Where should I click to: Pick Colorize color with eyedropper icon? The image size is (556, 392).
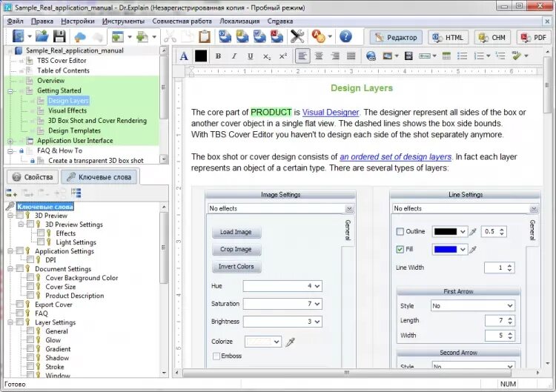(x=291, y=342)
